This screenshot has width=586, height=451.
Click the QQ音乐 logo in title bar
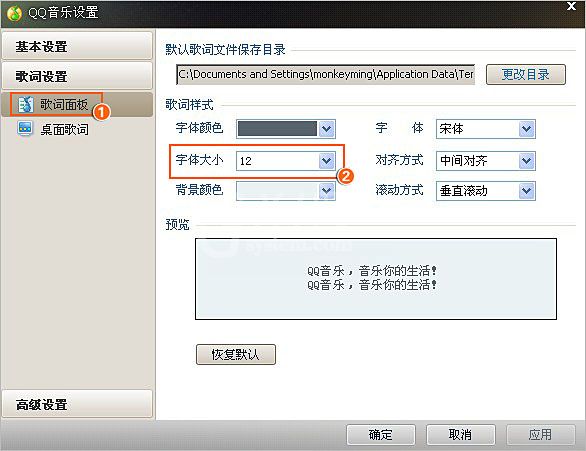(x=14, y=13)
